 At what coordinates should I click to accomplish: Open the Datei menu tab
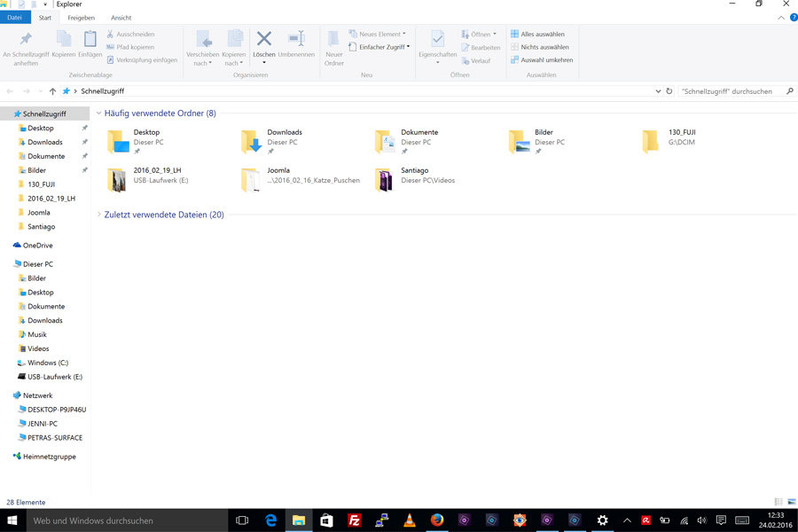tap(14, 18)
